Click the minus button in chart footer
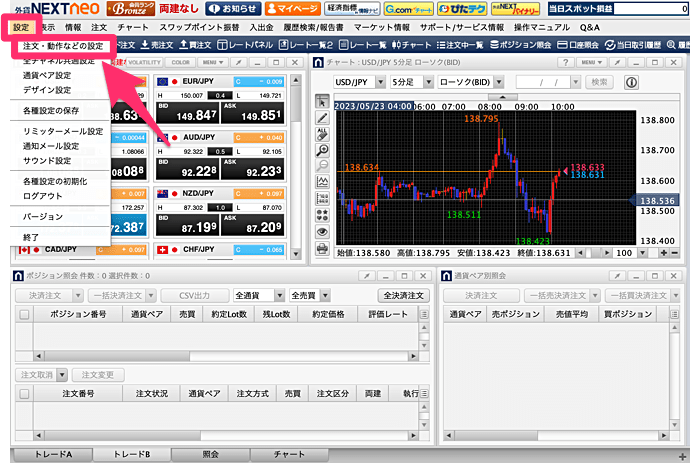This screenshot has height=463, width=690. click(x=674, y=253)
